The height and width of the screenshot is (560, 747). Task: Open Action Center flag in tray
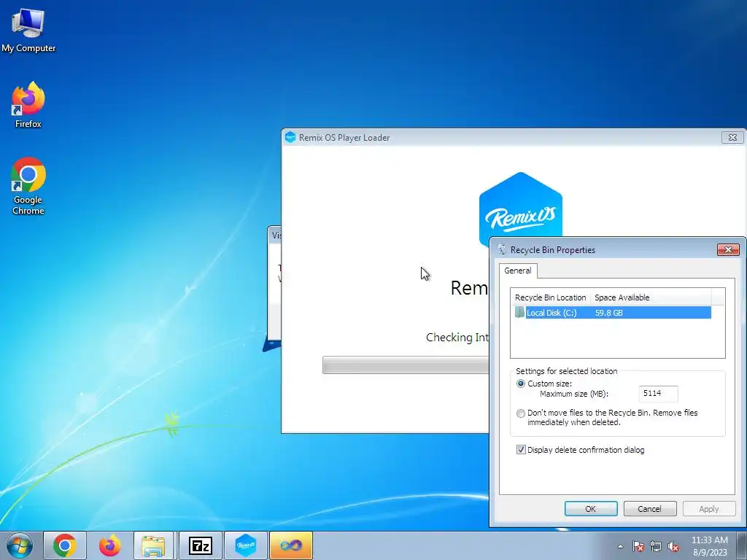click(638, 546)
